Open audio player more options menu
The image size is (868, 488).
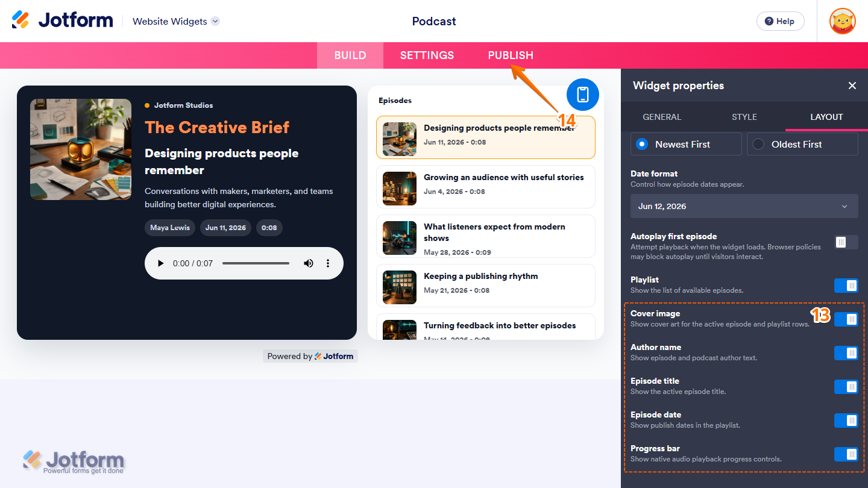328,263
